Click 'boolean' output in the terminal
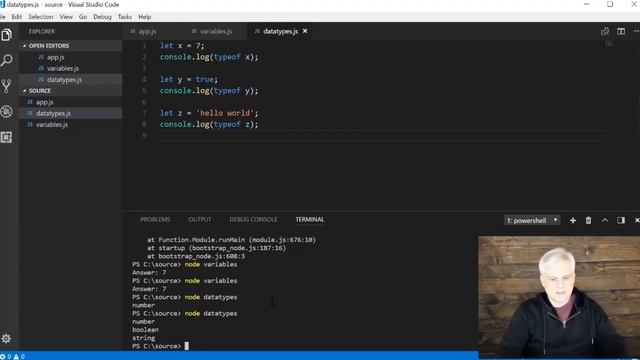The width and height of the screenshot is (640, 360). (x=145, y=330)
